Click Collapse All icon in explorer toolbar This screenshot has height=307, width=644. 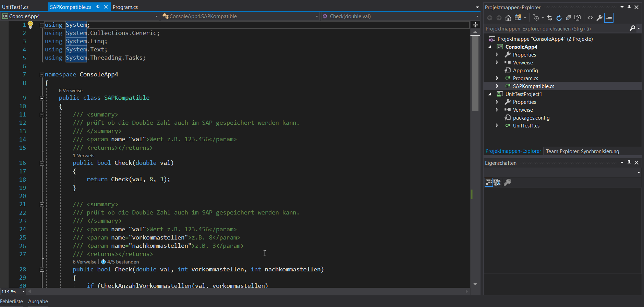(x=568, y=18)
